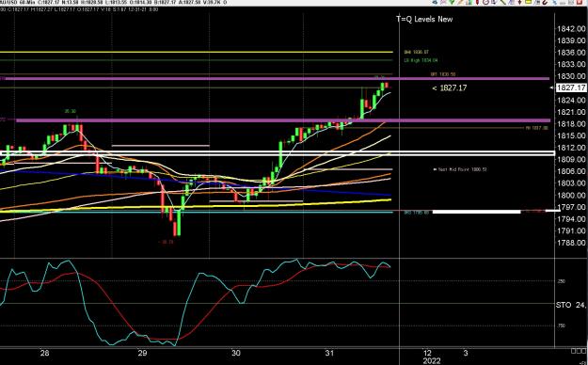588x365 pixels.
Task: Click the clock icon in the top toolbar
Action: coord(486,2)
